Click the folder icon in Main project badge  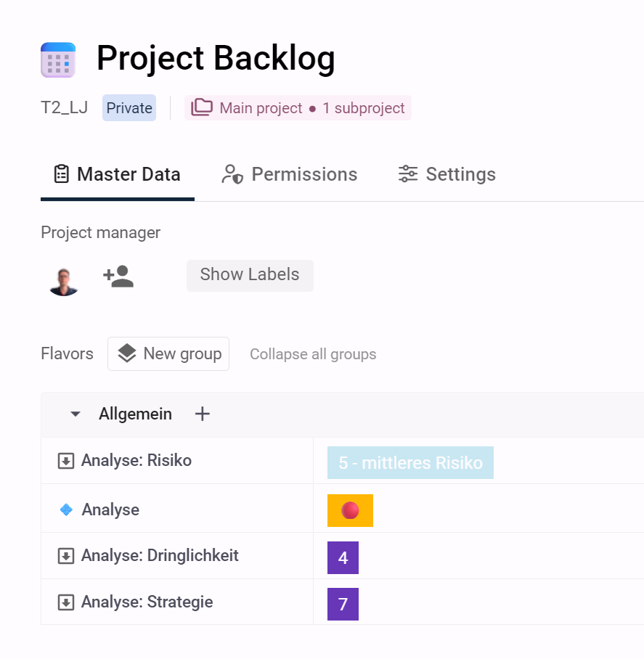(x=202, y=107)
